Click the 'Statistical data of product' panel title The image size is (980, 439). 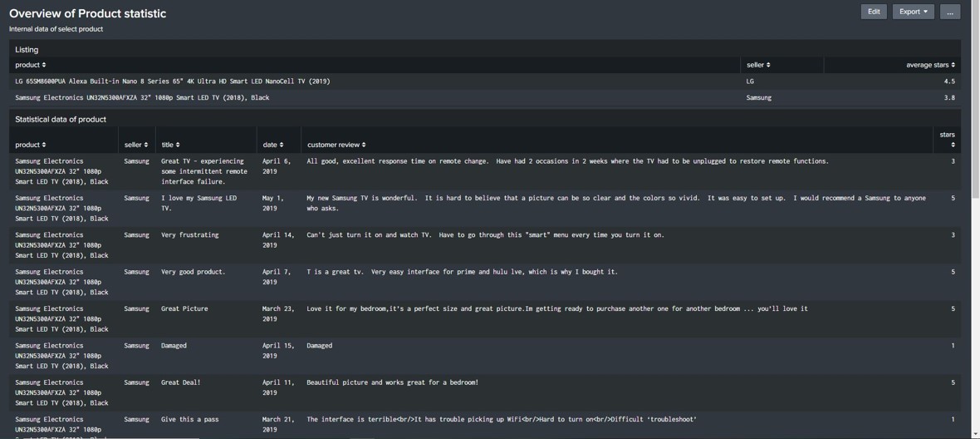(61, 120)
